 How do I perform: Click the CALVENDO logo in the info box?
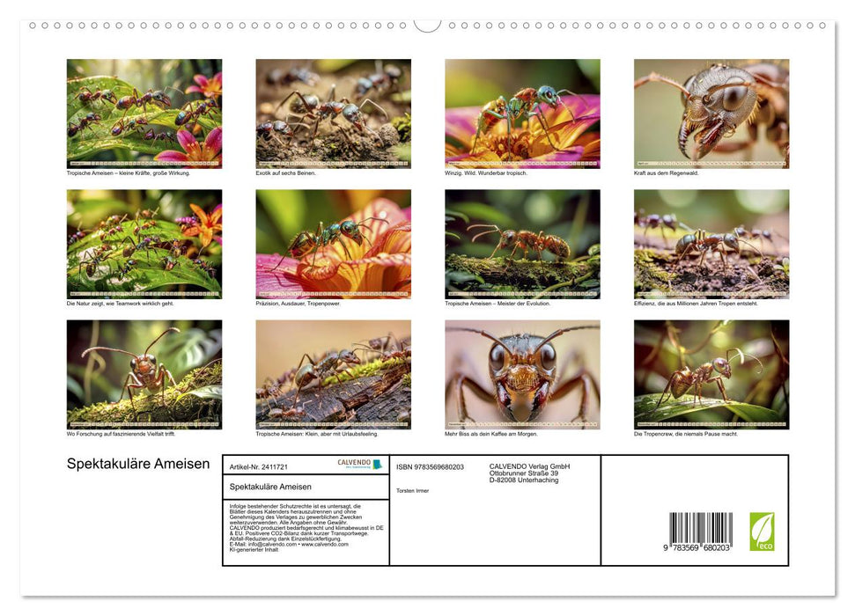(x=360, y=464)
